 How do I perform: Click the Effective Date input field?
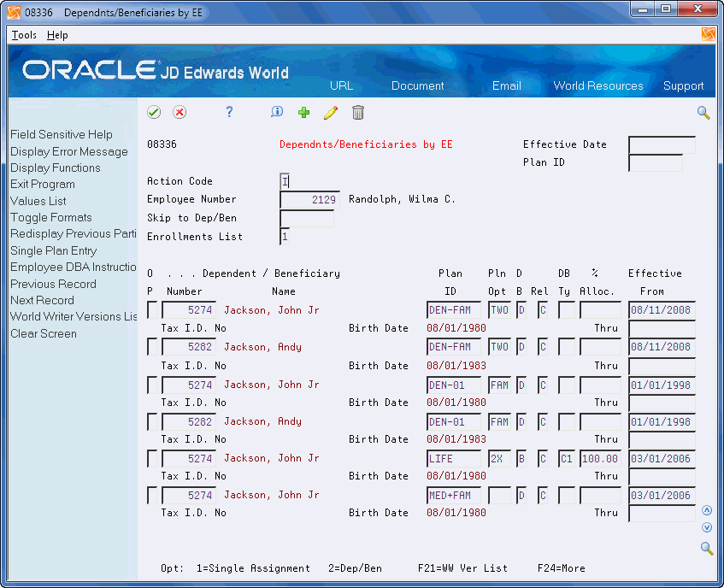(662, 145)
